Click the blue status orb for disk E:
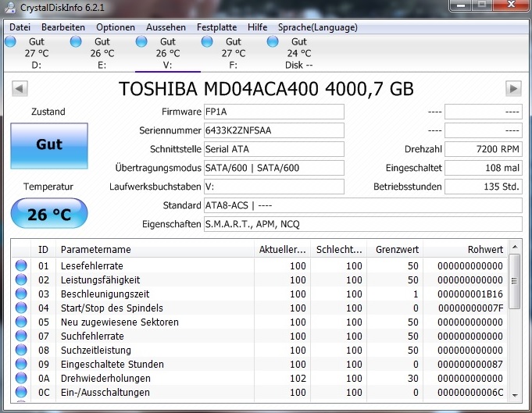Screen dimensions: 532x413 76,42
